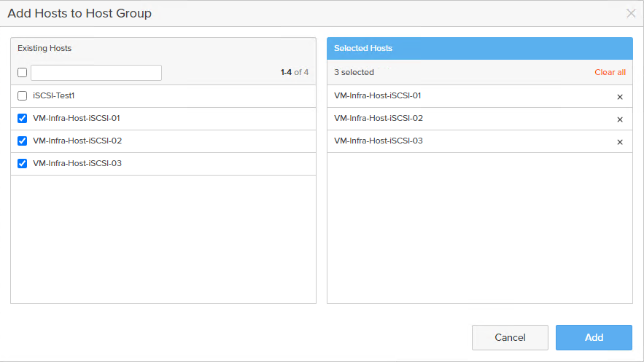Screen dimensions: 644x362
Task: Click the Existing Hosts filter field
Action: (96, 73)
